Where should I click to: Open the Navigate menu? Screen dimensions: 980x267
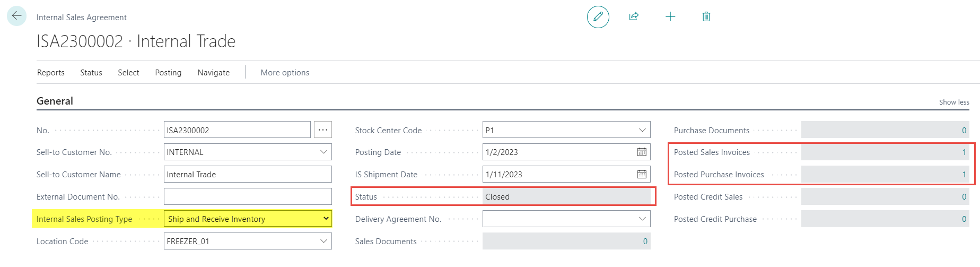click(213, 73)
